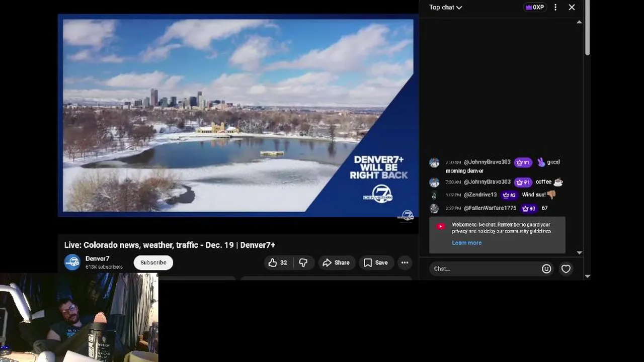The height and width of the screenshot is (362, 644).
Task: Click the video title text
Action: [170, 245]
